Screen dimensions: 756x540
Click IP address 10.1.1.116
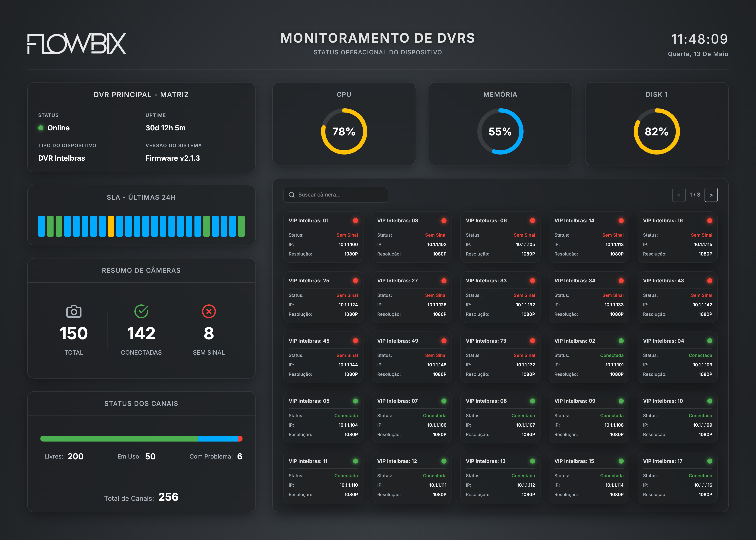coord(703,485)
